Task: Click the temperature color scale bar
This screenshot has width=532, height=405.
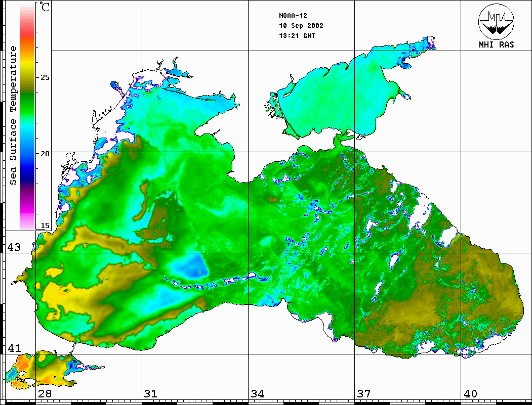Action: coord(27,116)
